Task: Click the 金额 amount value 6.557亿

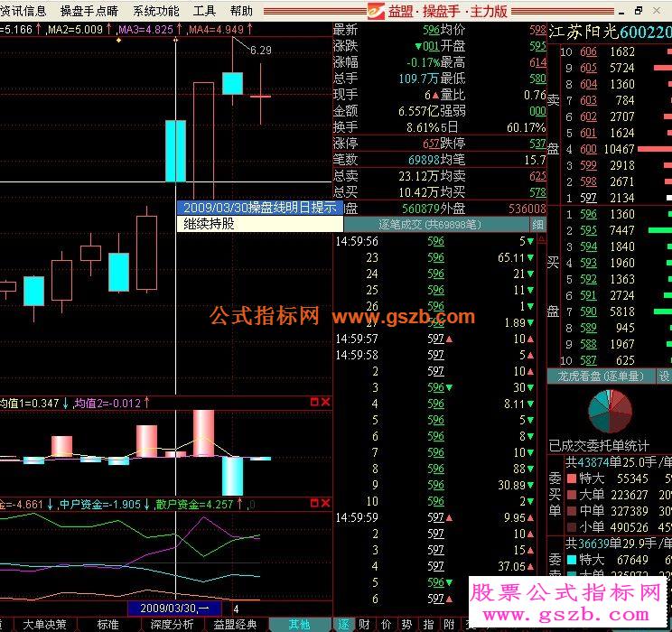Action: click(x=419, y=111)
